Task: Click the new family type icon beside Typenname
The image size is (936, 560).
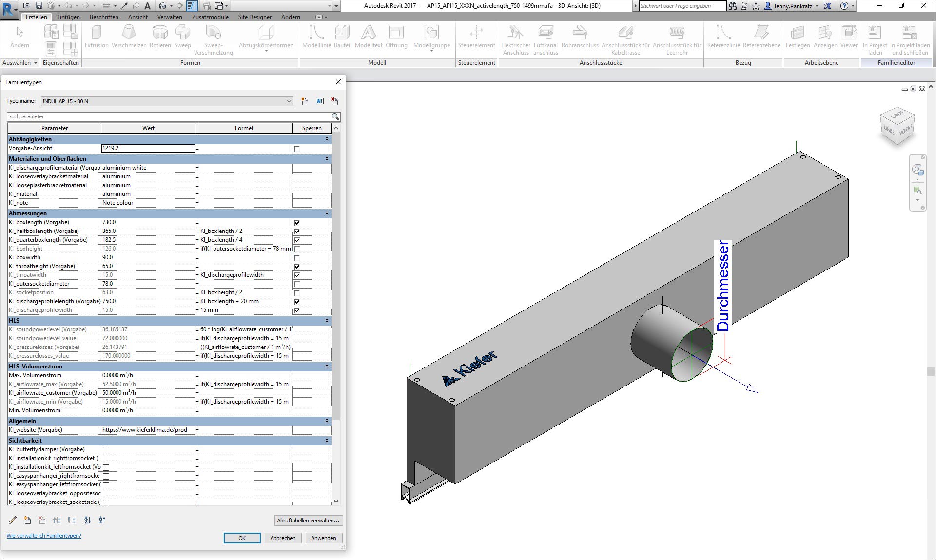Action: click(x=305, y=101)
